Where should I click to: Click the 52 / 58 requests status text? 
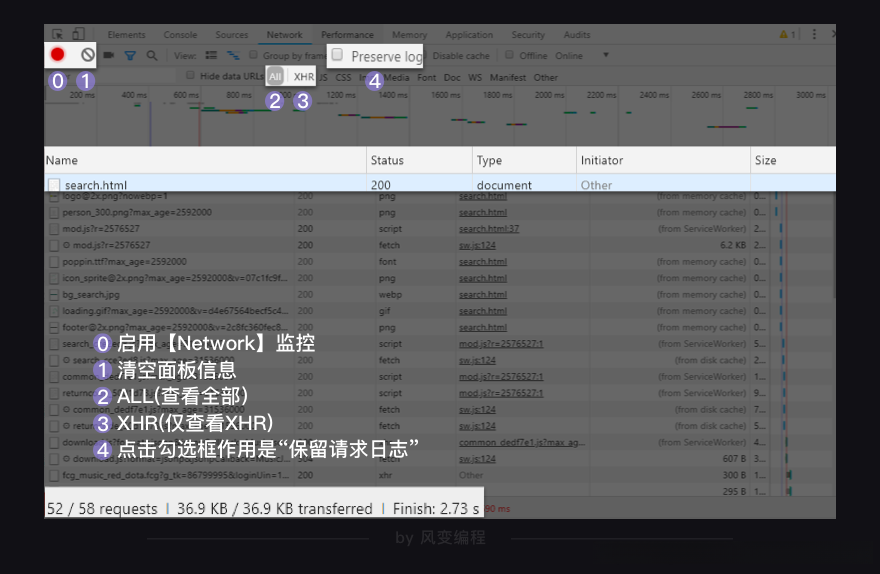(x=102, y=509)
